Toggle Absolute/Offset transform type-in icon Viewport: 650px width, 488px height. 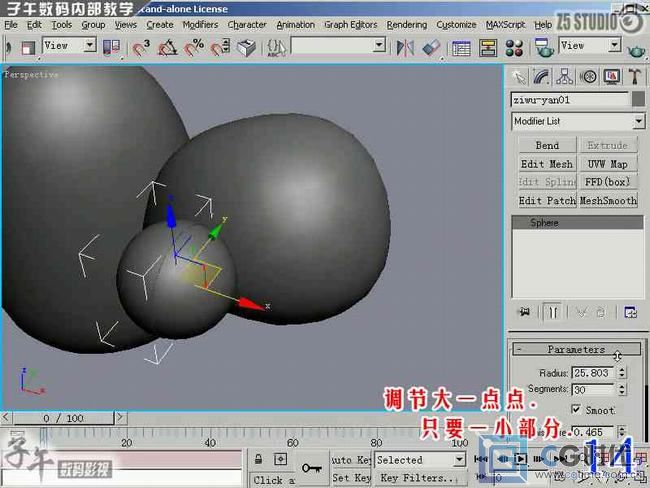(x=281, y=459)
